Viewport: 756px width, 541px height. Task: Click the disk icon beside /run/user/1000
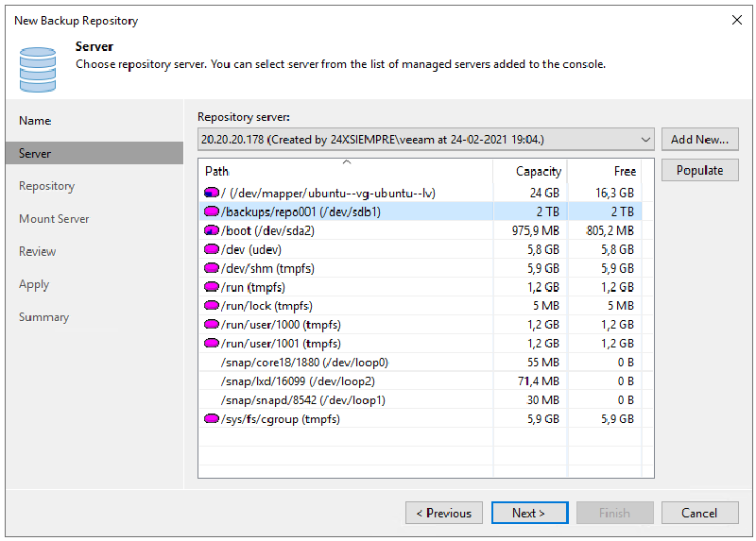coord(212,324)
